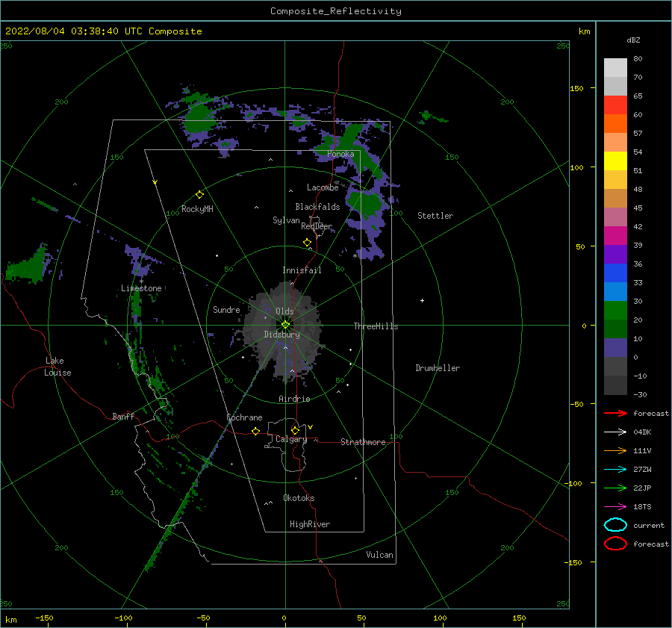Screen dimensions: 672x628
Task: Click the Sylvan label on the map
Action: [x=286, y=220]
